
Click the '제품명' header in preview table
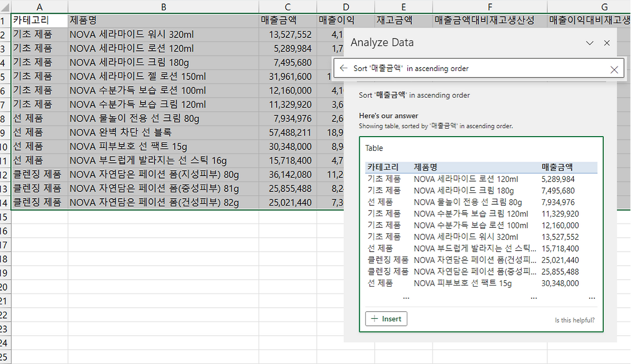(425, 167)
